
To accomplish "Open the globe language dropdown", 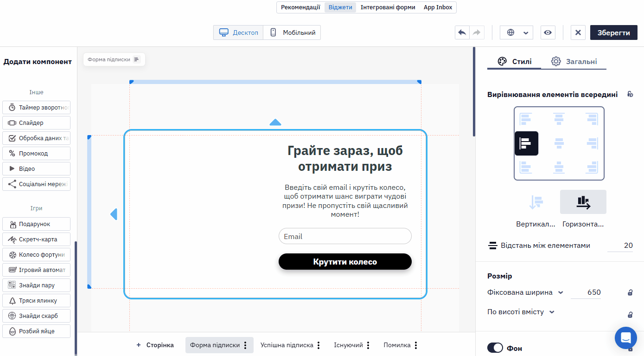I will tap(516, 32).
